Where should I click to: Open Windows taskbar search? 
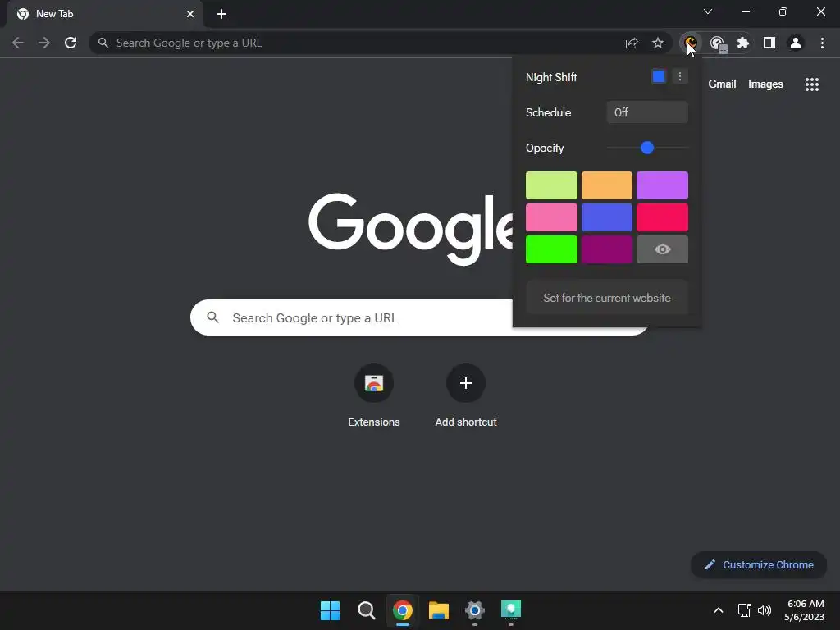(x=367, y=610)
